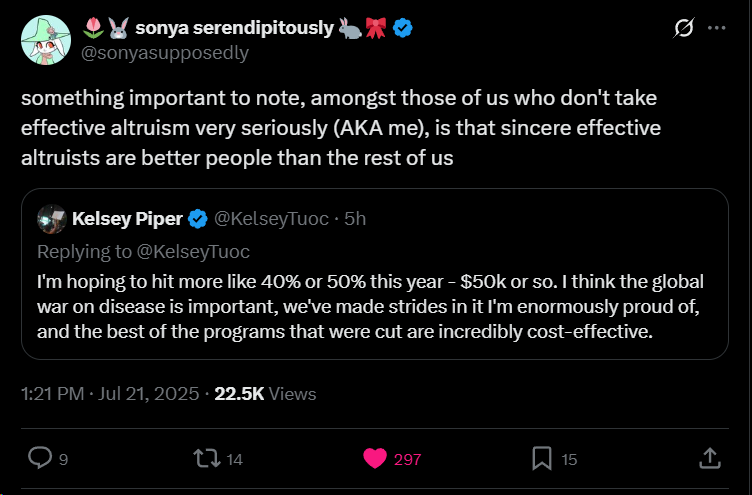Open the 22.5K Views analytics
Image resolution: width=752 pixels, height=495 pixels.
pos(265,394)
